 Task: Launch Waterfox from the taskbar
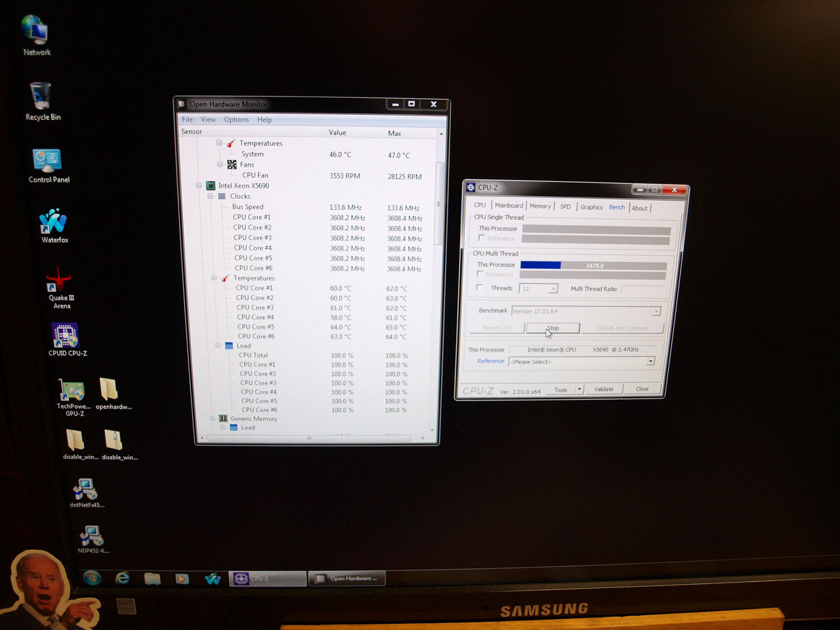point(213,579)
